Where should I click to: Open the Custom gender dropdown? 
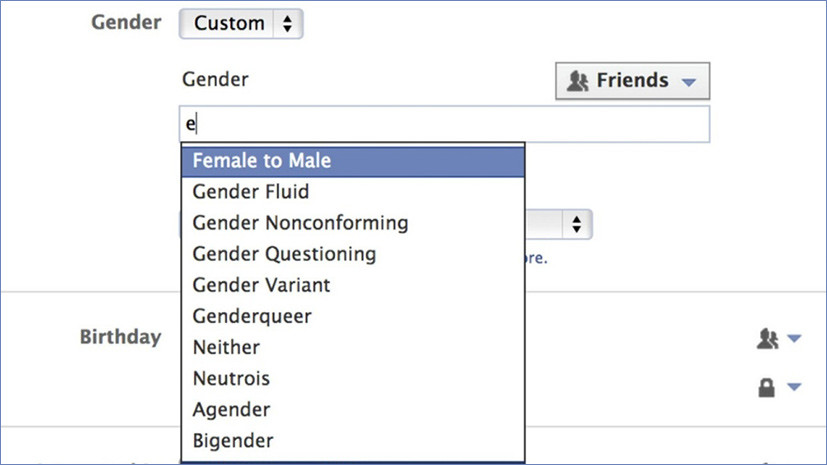(241, 24)
